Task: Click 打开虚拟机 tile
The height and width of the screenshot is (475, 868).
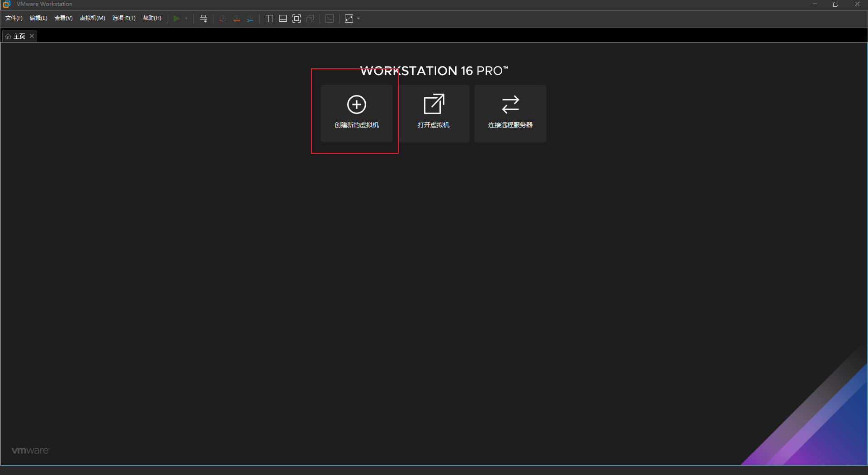Action: tap(434, 114)
